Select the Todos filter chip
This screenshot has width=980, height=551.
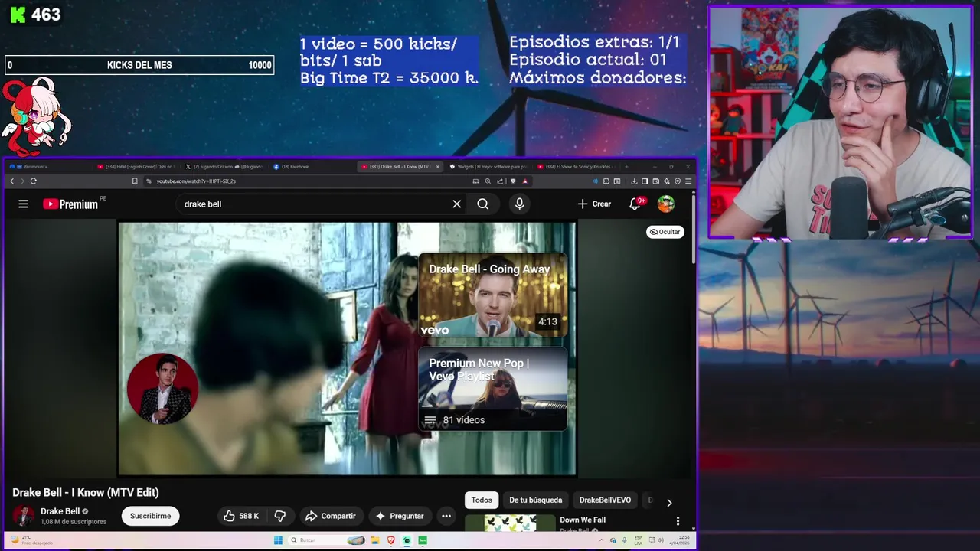click(482, 500)
